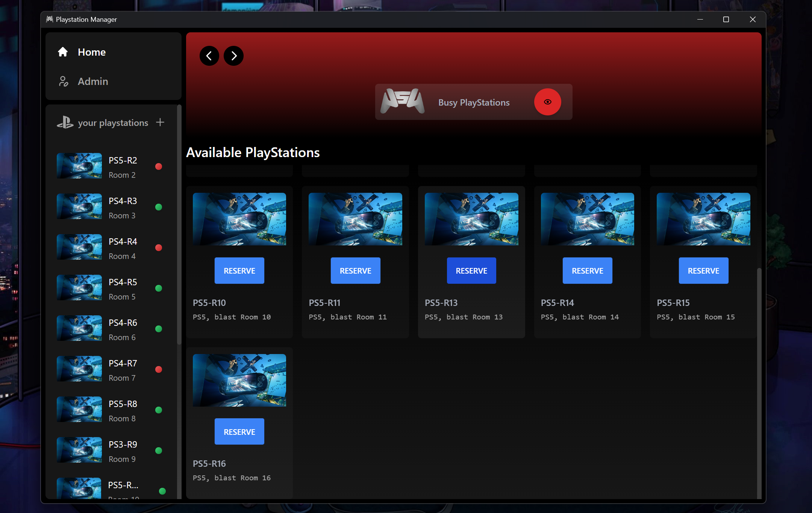The height and width of the screenshot is (513, 812).
Task: Switch to the Home menu entry
Action: [x=91, y=52]
